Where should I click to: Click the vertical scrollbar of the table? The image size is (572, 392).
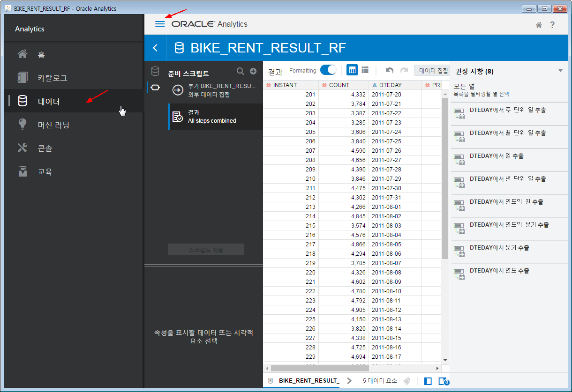coord(445,178)
